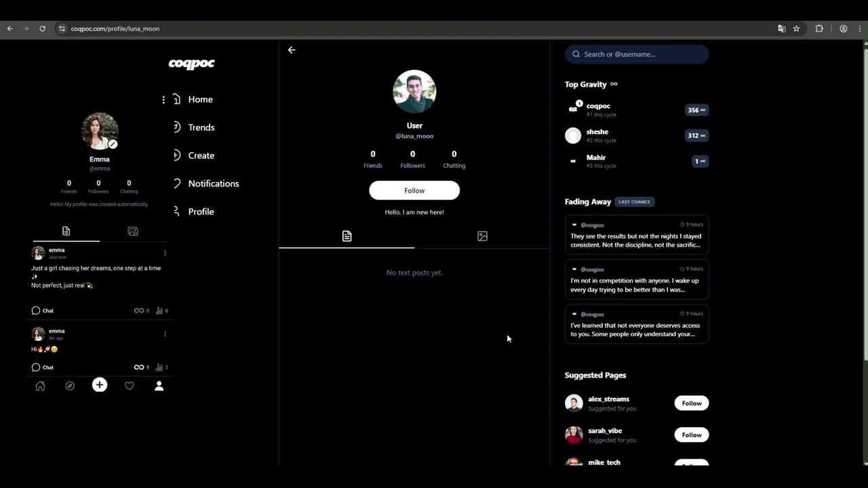Click the stats bars icon on 'Just a girl' post

click(x=159, y=310)
